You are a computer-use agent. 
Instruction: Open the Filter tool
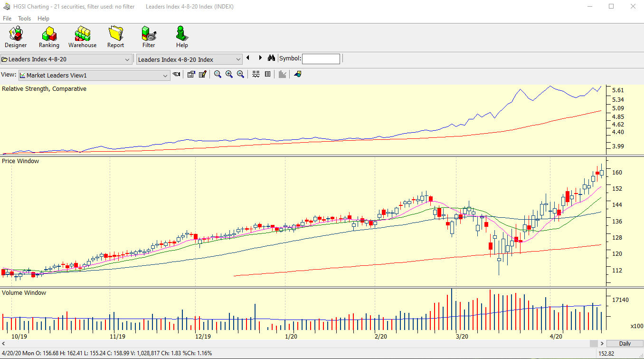pos(149,37)
